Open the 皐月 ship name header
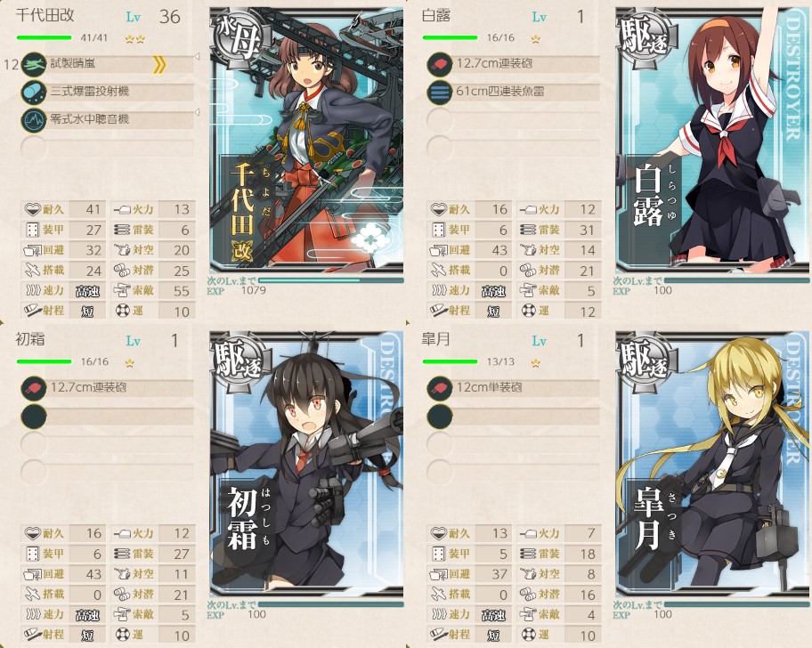Image resolution: width=812 pixels, height=648 pixels. pos(436,339)
